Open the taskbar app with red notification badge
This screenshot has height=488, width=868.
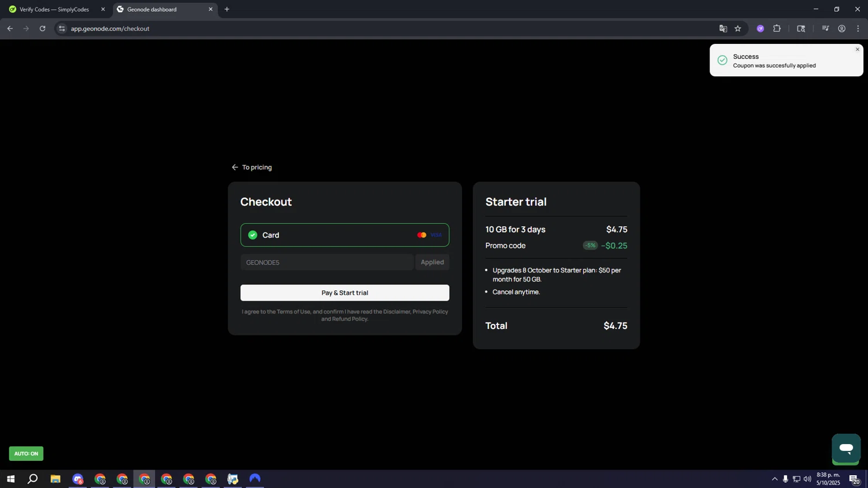(x=78, y=479)
